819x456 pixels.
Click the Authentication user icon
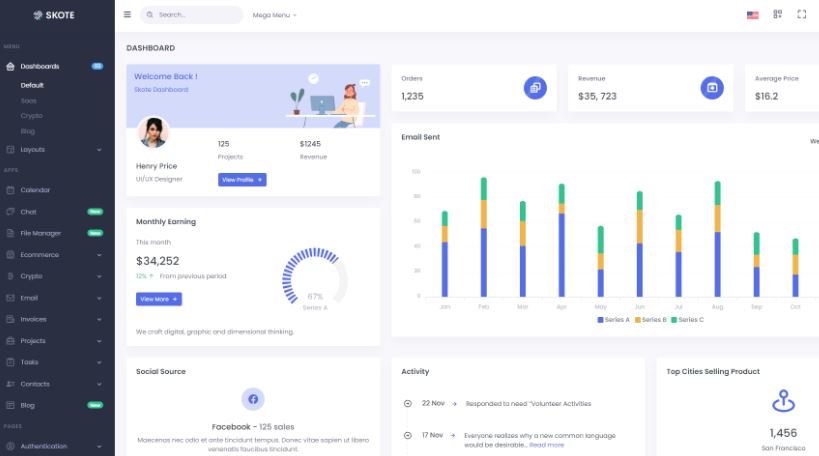(10, 446)
